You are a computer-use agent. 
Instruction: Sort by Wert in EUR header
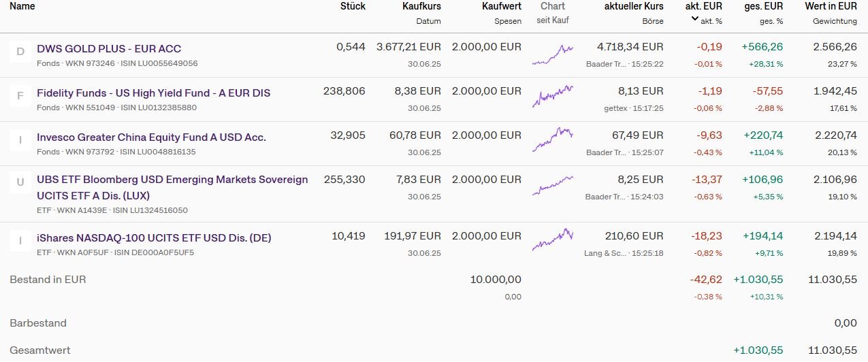[x=831, y=6]
